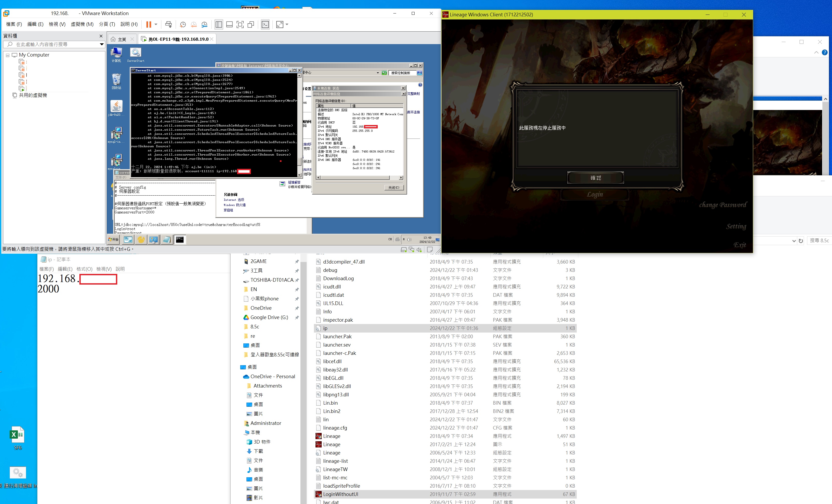Toggle the console view icon in VMware toolbar

[x=265, y=24]
